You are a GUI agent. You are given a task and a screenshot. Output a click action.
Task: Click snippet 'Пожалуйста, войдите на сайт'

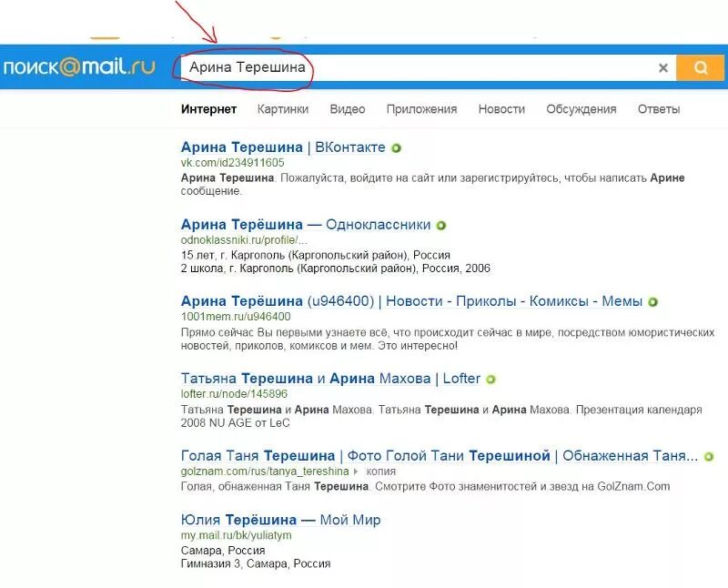(x=432, y=184)
